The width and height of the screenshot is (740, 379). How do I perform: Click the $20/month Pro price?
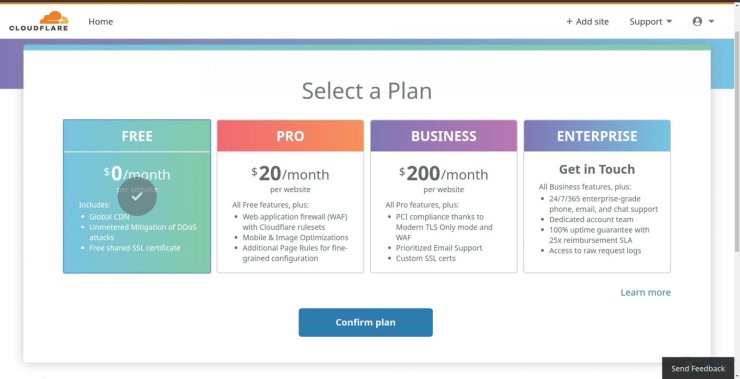(x=290, y=174)
